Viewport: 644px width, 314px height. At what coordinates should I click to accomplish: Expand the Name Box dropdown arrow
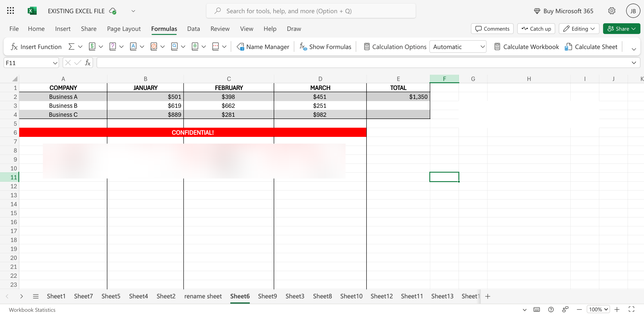[55, 63]
